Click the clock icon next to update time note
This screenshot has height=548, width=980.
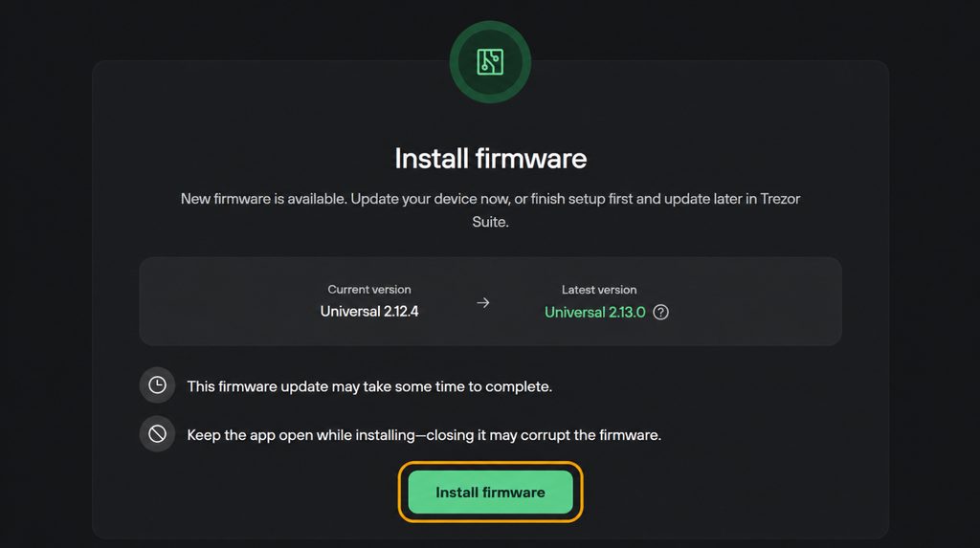[158, 384]
